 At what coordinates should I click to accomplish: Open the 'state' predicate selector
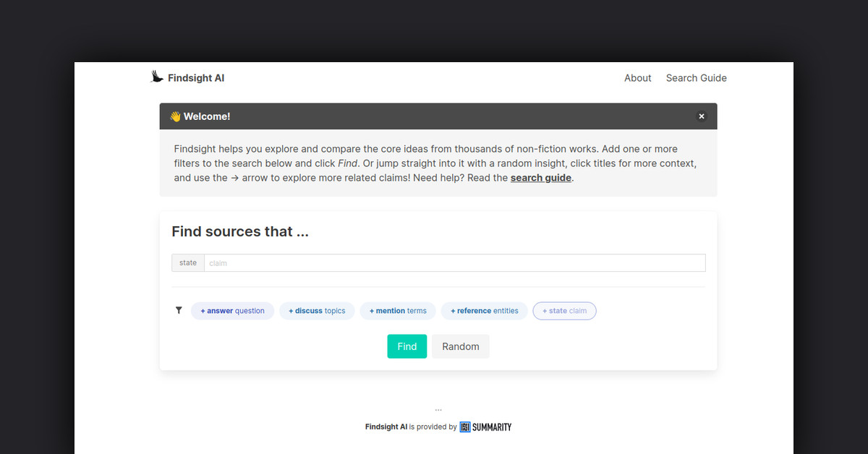[x=187, y=262]
